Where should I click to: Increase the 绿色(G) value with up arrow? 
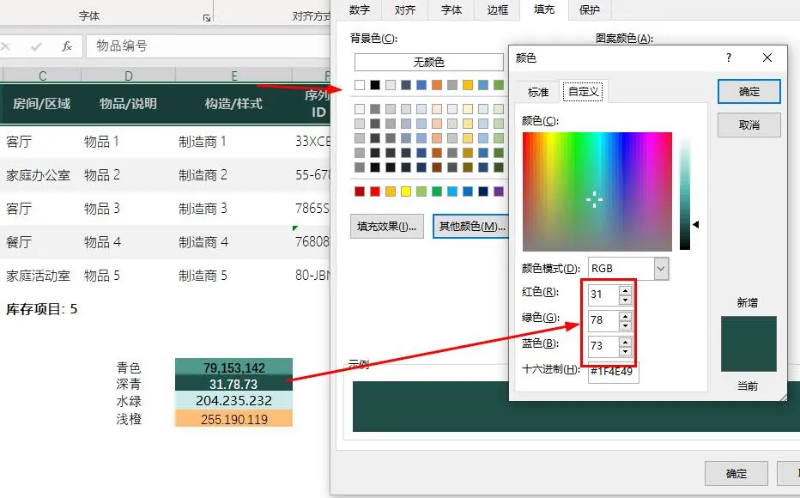click(625, 315)
